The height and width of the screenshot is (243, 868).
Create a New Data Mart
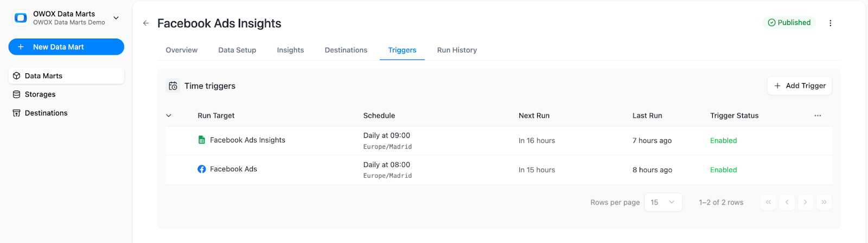66,47
